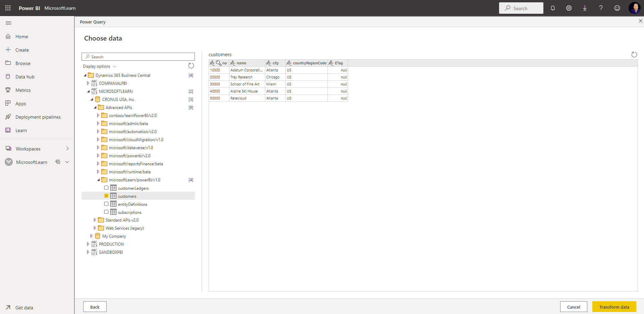The height and width of the screenshot is (314, 644).
Task: Click the download icon in header
Action: pos(585,8)
